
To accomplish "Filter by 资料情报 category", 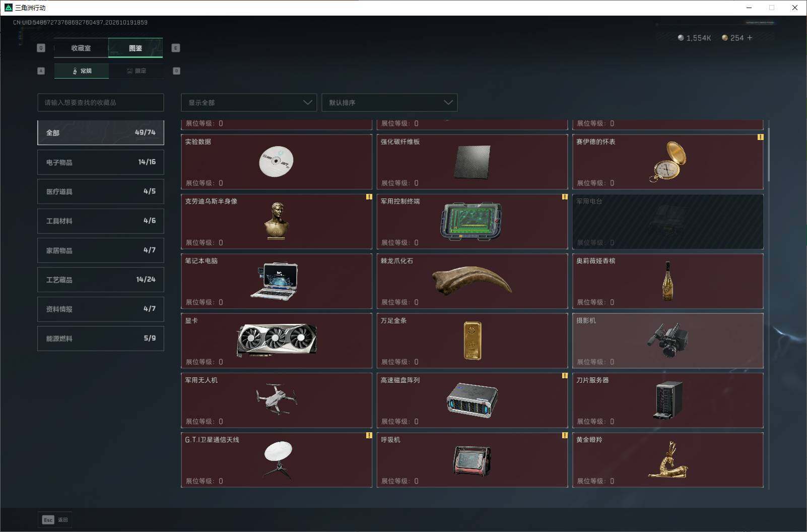I will pyautogui.click(x=101, y=309).
